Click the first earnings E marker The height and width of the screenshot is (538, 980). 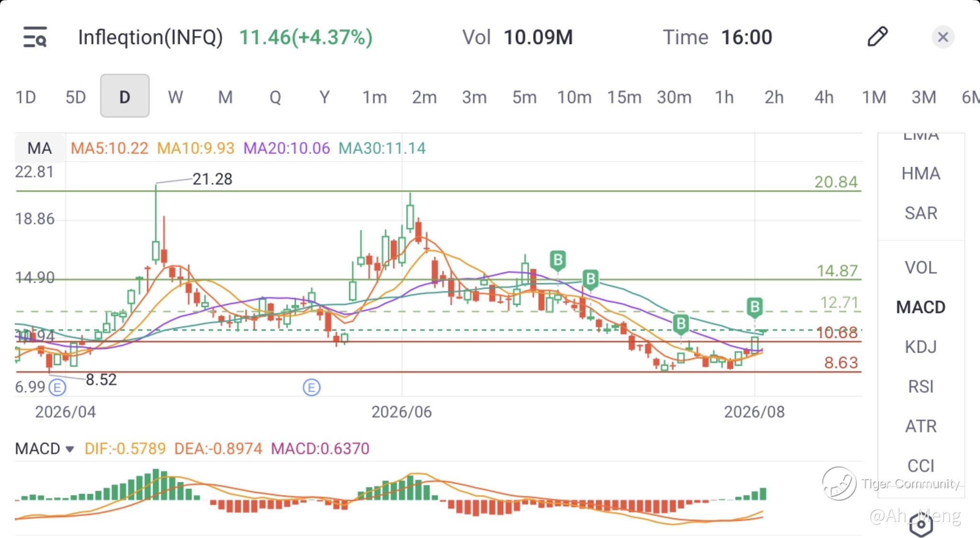57,387
